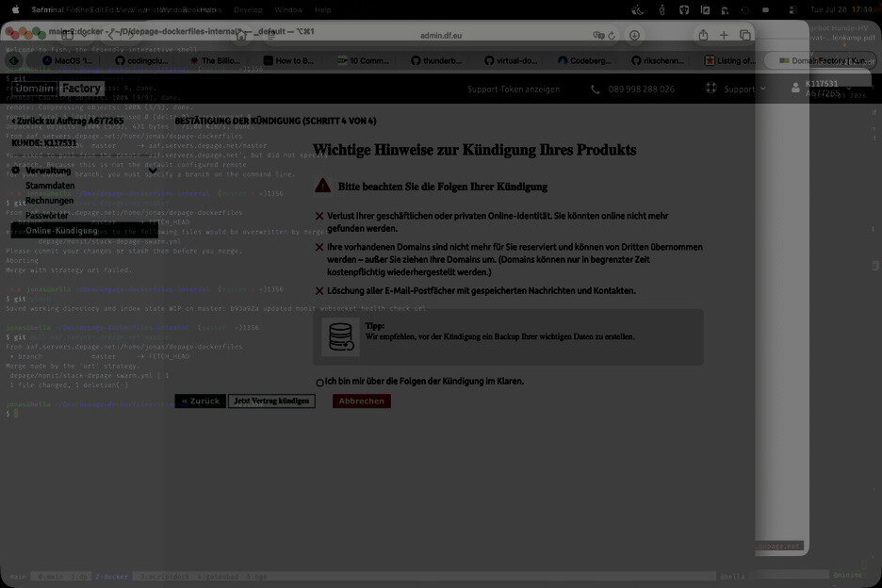Switch to the "codingclu..." tab
This screenshot has width=882, height=588.
[141, 60]
